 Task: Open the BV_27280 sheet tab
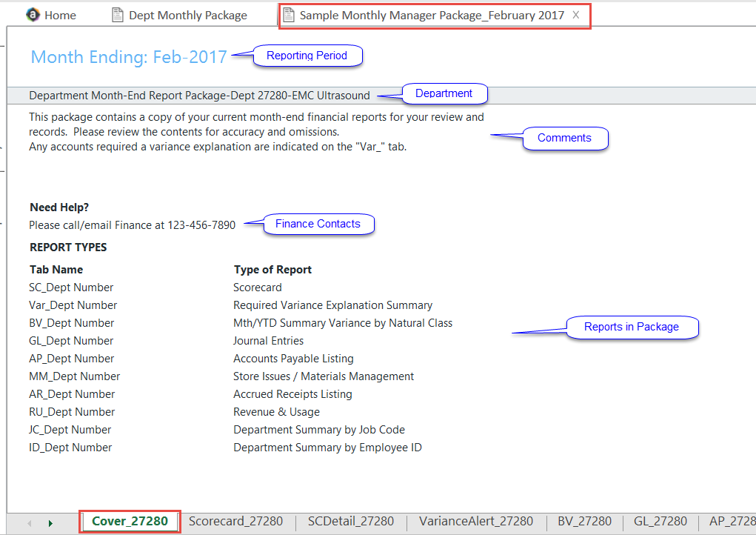pos(584,521)
